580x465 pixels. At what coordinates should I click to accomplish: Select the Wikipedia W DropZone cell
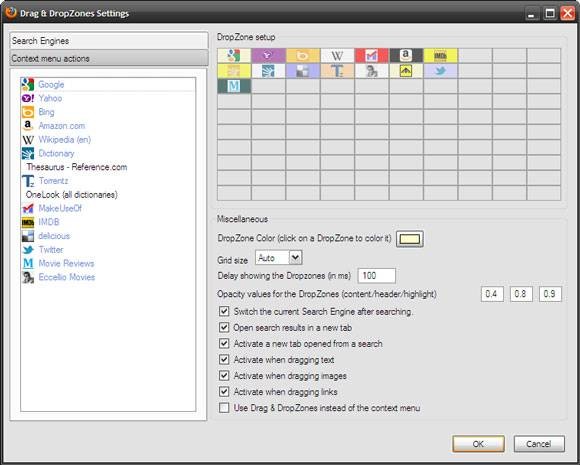337,55
